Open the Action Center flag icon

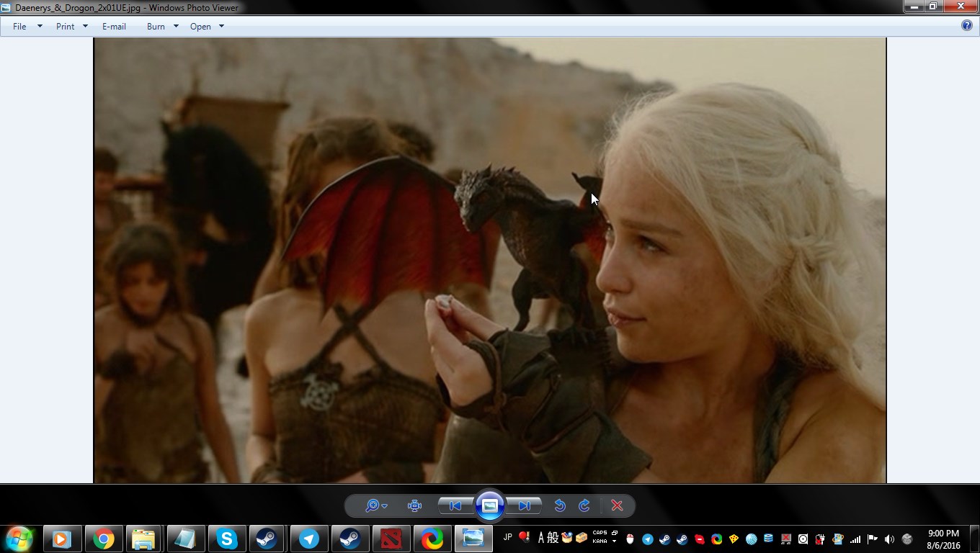click(x=873, y=539)
